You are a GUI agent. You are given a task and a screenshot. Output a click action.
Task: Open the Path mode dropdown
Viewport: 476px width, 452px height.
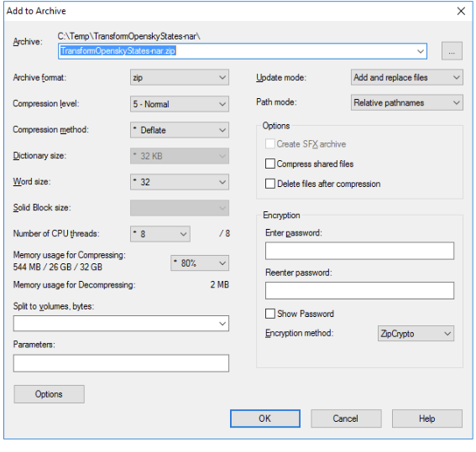[x=407, y=103]
